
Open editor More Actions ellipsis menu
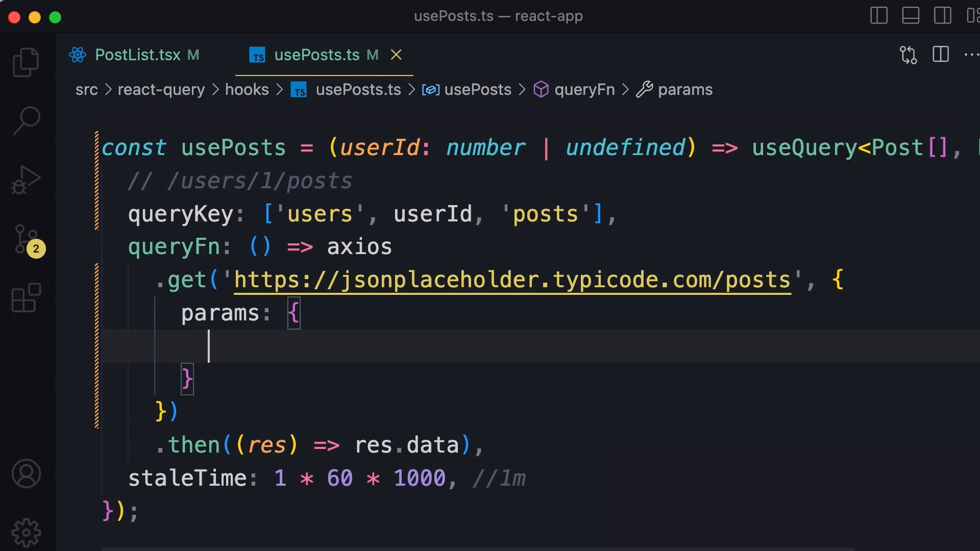point(971,54)
